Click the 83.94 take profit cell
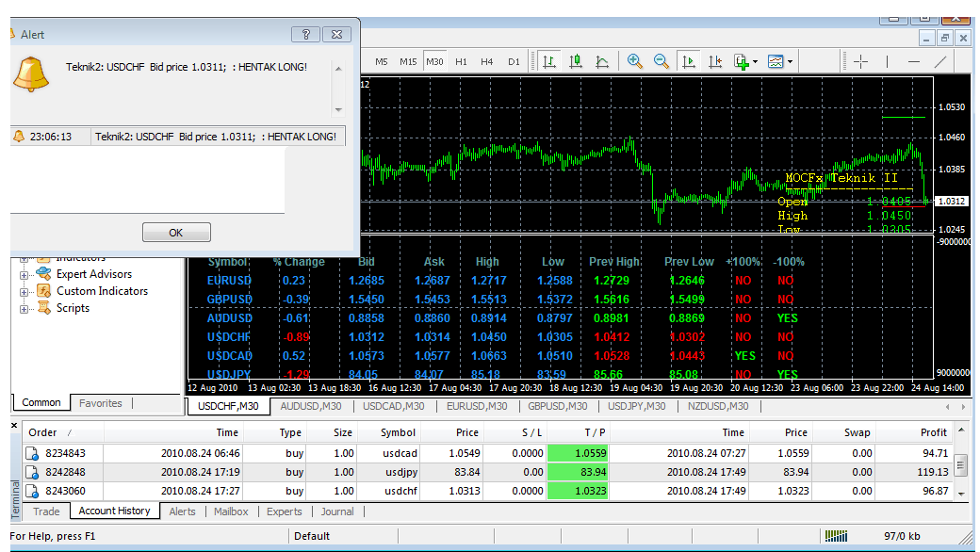Image resolution: width=980 pixels, height=552 pixels. point(579,472)
